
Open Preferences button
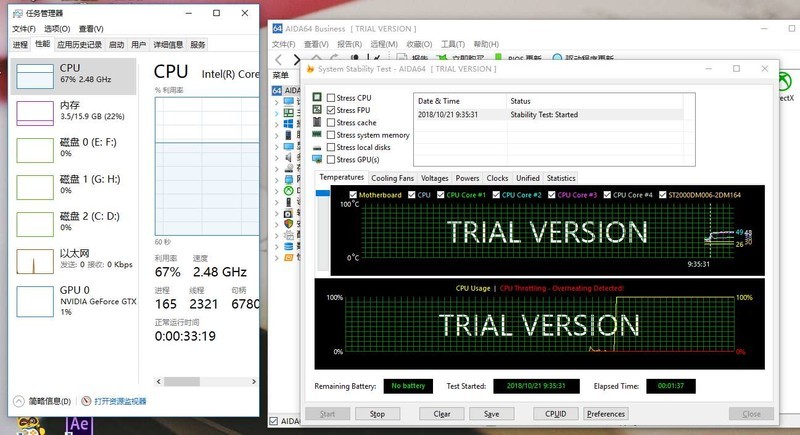pos(606,414)
